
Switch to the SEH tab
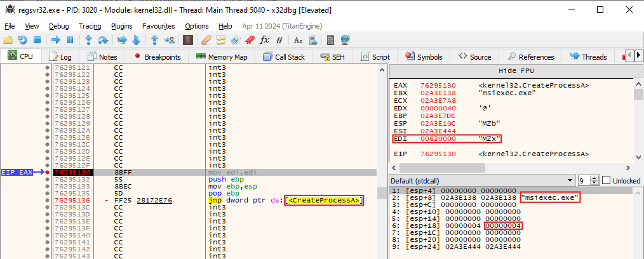pos(333,57)
